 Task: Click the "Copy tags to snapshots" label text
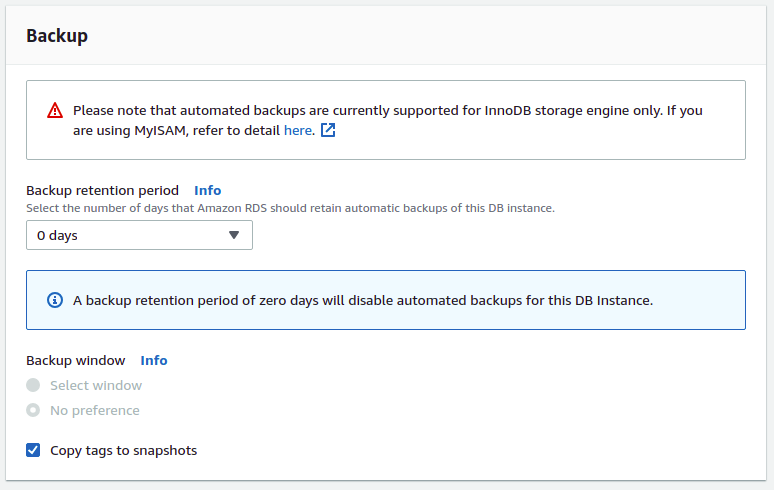(124, 450)
